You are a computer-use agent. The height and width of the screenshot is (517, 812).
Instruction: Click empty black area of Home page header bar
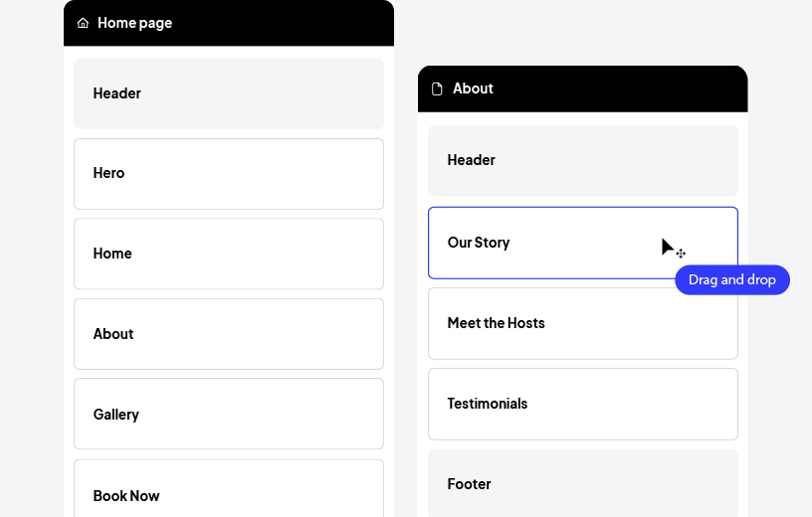tap(289, 23)
